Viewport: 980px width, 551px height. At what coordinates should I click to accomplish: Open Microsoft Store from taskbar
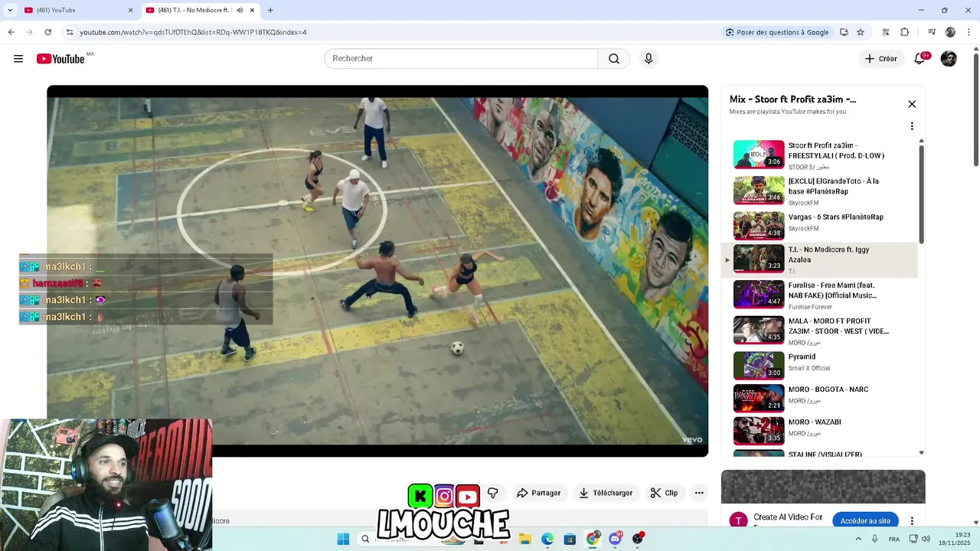[570, 539]
